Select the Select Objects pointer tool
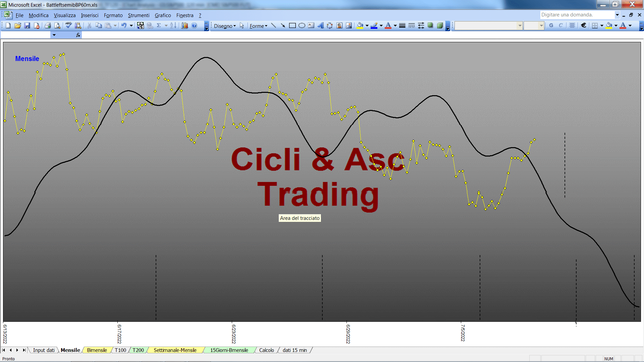The image size is (644, 362). click(242, 26)
